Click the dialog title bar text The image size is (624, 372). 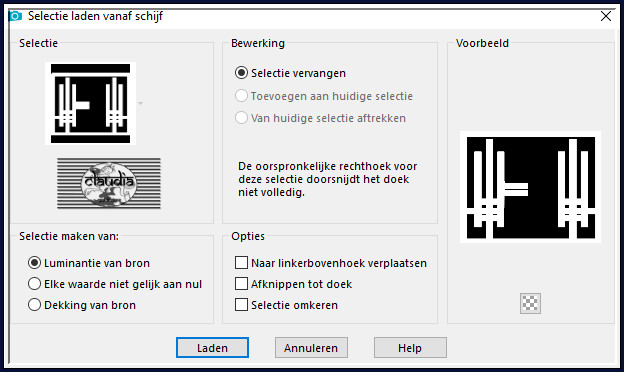point(96,16)
